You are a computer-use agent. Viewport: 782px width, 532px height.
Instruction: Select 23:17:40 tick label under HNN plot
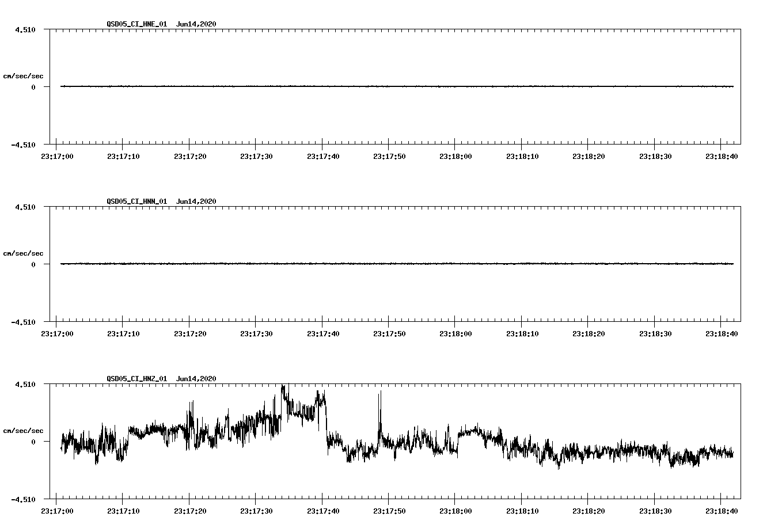[322, 334]
